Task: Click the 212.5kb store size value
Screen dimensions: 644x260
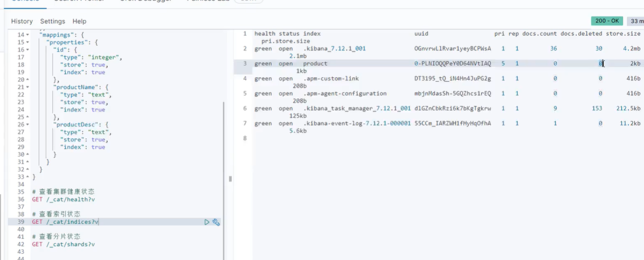Action: point(628,108)
